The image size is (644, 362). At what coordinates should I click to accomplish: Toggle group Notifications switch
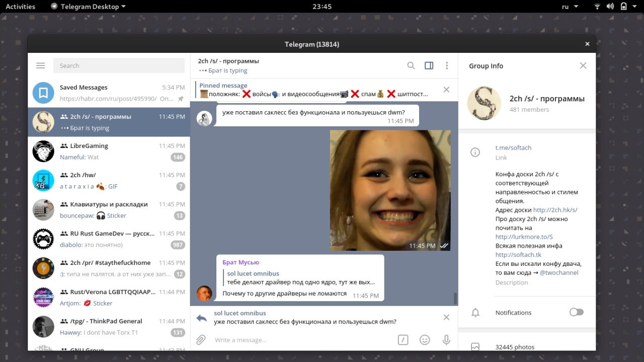click(577, 312)
